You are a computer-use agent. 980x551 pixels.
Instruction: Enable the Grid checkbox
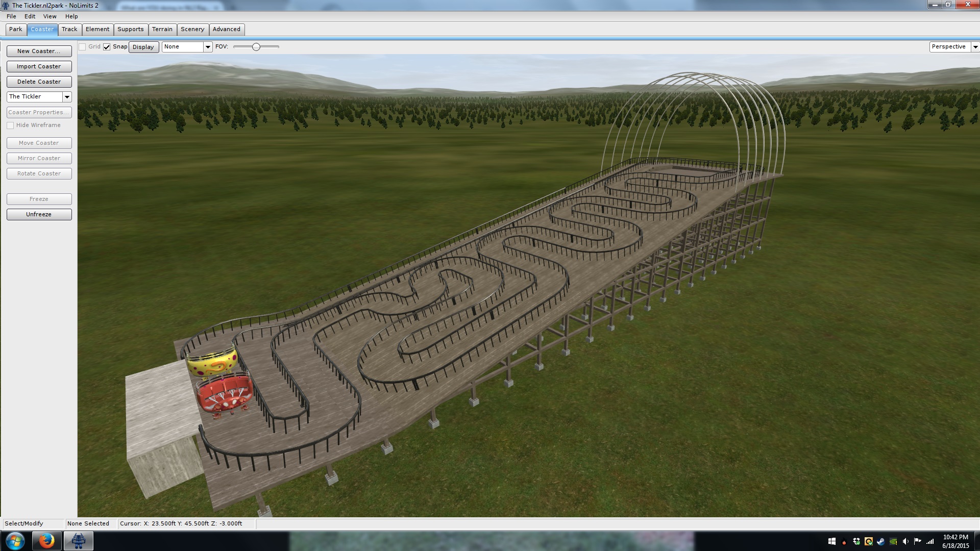pos(82,47)
